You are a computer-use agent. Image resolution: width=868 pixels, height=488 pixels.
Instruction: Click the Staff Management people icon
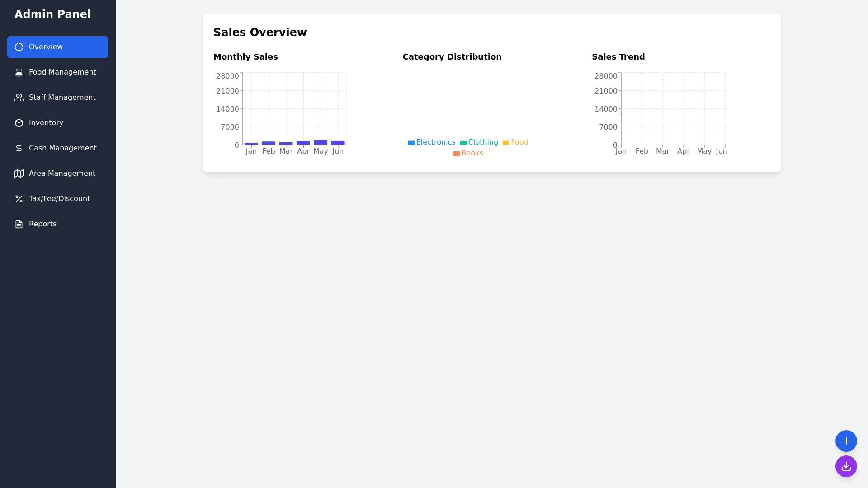pyautogui.click(x=19, y=98)
